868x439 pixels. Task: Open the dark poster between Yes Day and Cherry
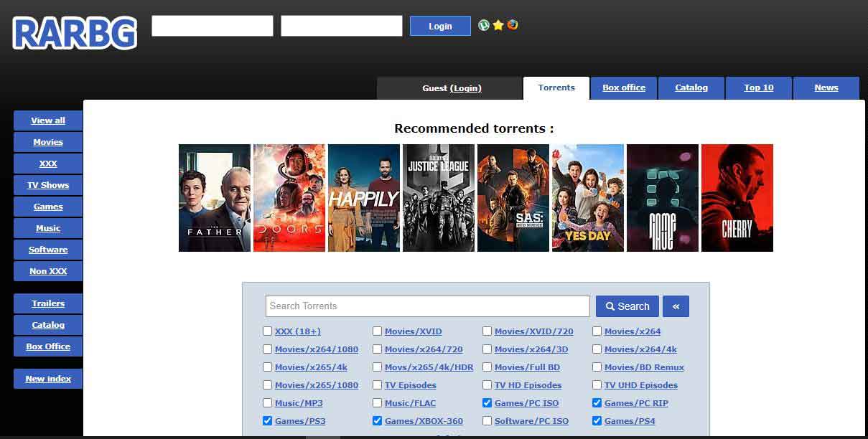click(663, 198)
